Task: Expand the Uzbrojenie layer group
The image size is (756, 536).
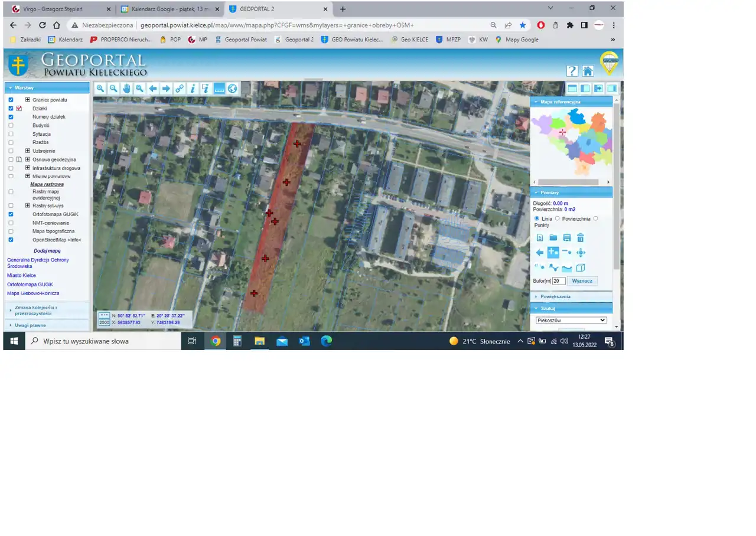Action: click(27, 151)
